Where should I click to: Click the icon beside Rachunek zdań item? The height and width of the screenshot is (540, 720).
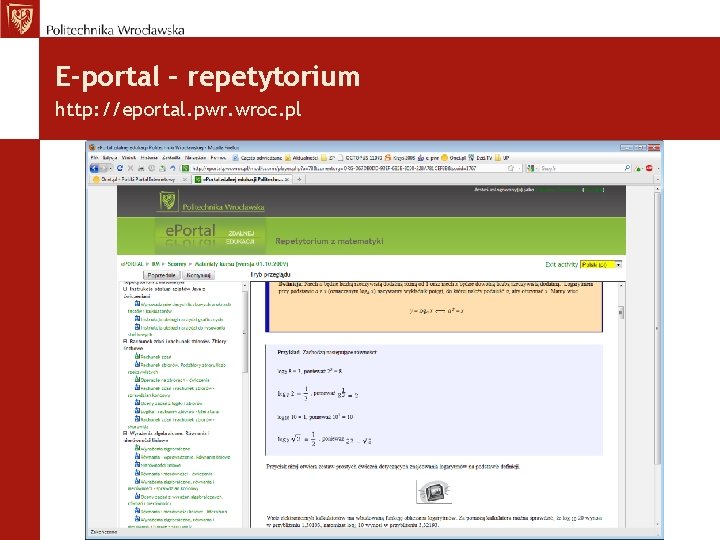point(137,356)
